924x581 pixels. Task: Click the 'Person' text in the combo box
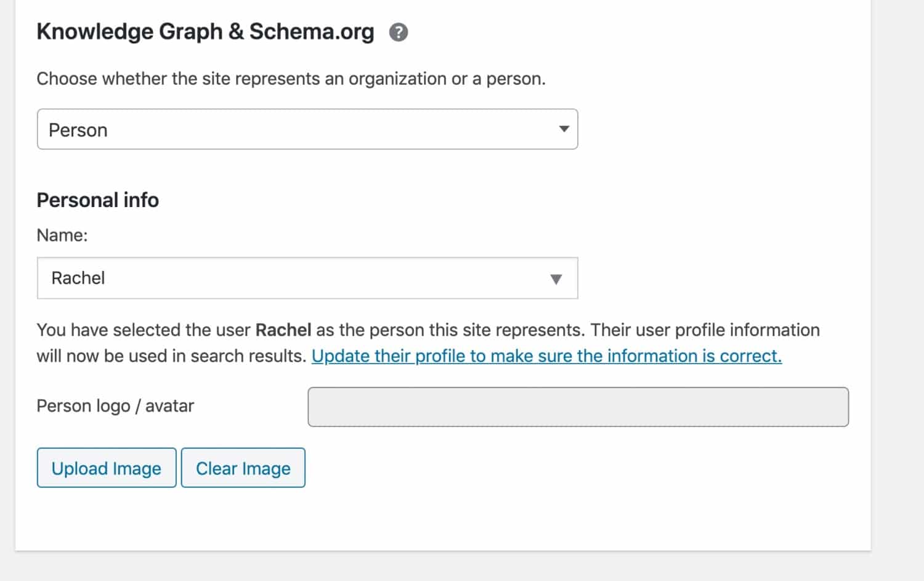point(78,129)
